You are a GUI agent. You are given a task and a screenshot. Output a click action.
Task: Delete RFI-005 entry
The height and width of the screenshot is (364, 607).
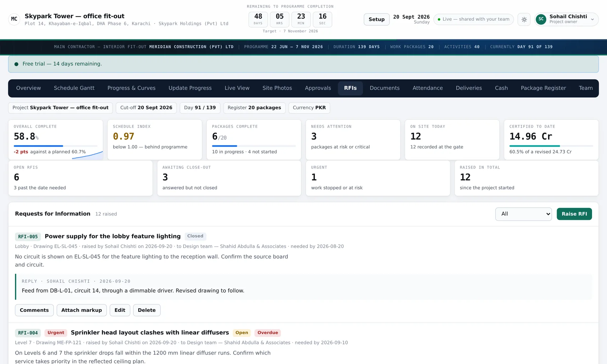click(147, 310)
